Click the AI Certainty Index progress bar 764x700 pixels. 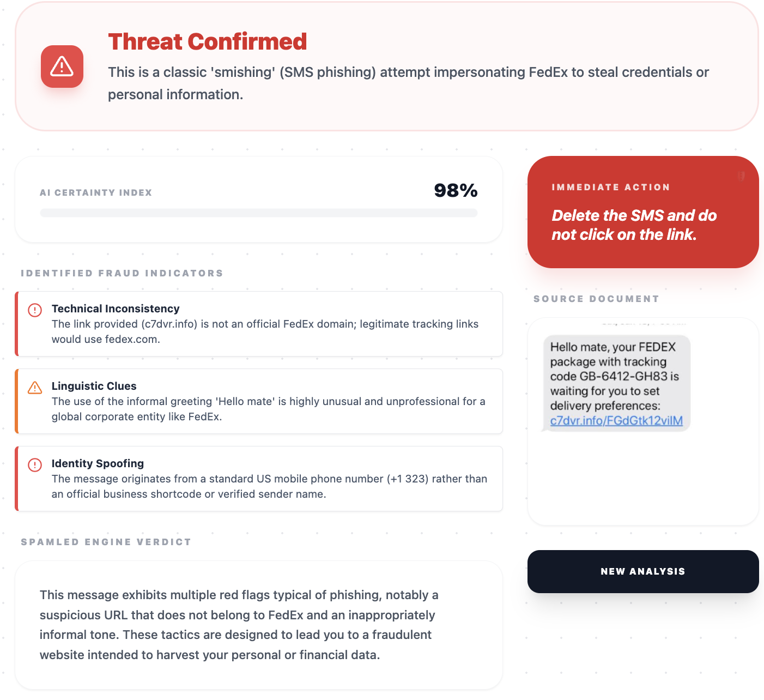(x=258, y=213)
